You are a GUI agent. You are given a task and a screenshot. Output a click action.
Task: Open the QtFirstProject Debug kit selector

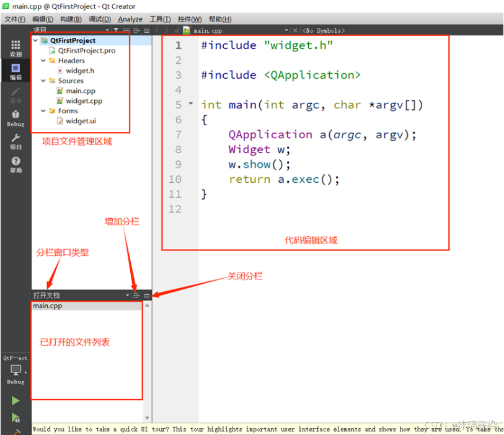tap(15, 370)
